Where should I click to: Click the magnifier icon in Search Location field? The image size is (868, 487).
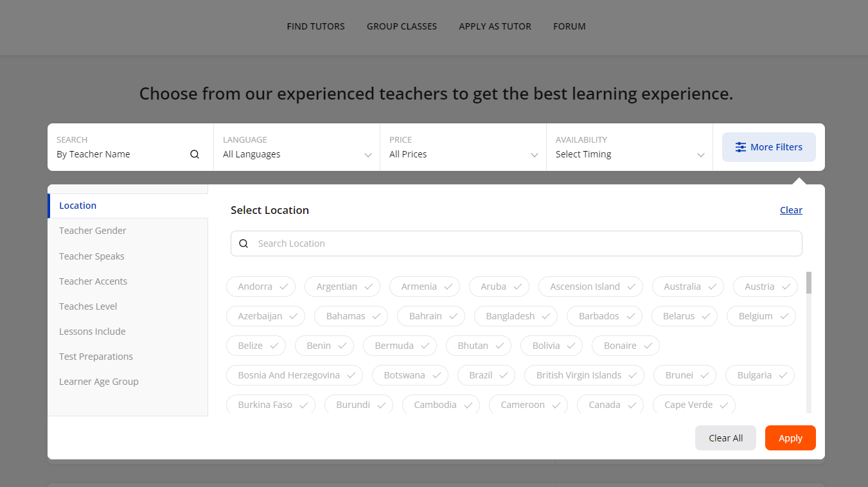(x=244, y=243)
